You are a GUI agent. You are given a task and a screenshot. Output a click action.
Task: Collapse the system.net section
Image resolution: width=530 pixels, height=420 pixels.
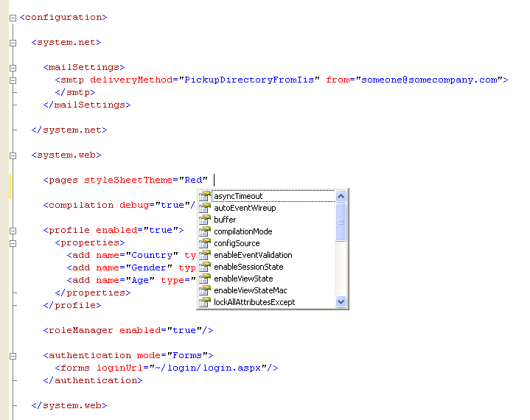click(13, 43)
